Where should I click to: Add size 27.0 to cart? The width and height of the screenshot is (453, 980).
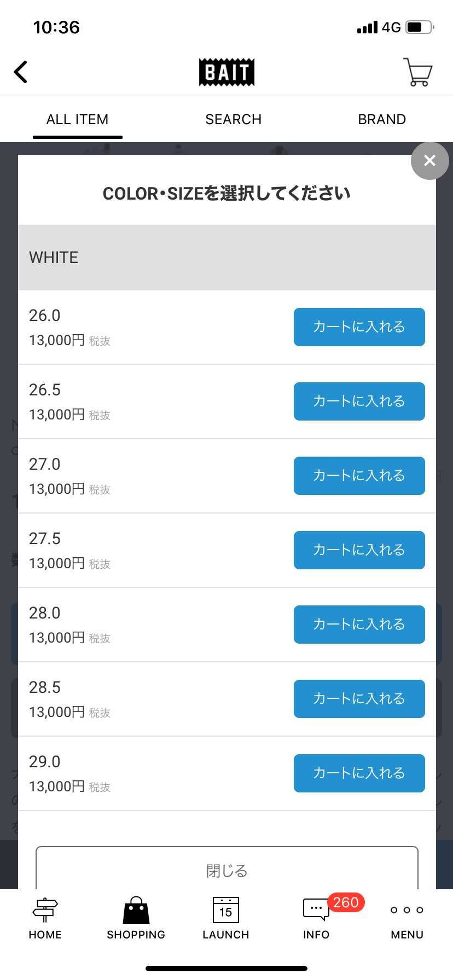point(359,476)
